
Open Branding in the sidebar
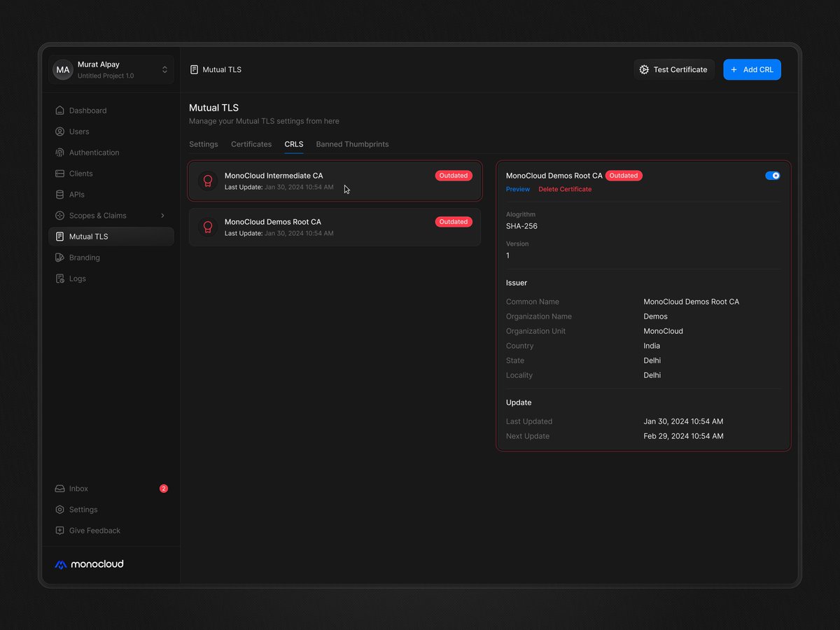[x=111, y=258]
